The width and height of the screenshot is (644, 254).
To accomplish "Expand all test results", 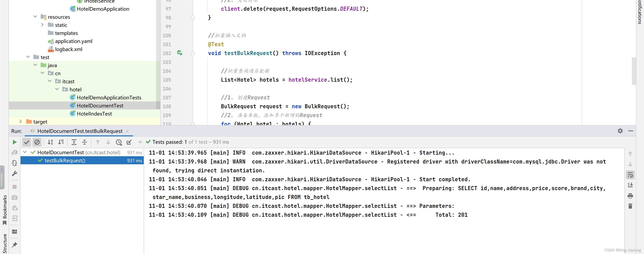I will (x=74, y=142).
